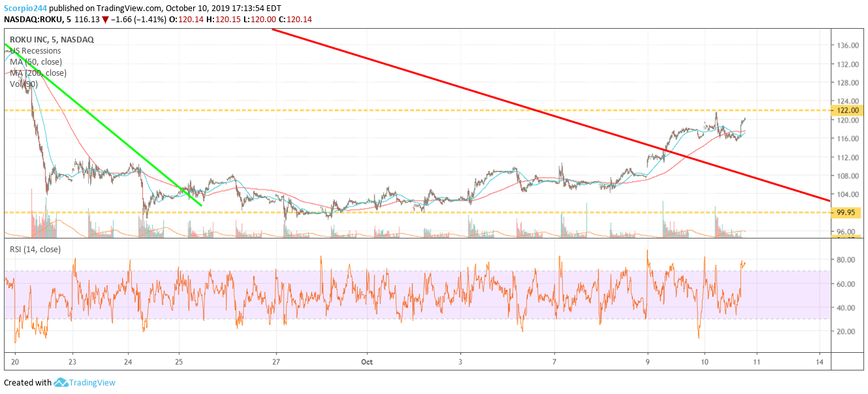
Task: Click the 80.00 RSI axis value
Action: (846, 260)
